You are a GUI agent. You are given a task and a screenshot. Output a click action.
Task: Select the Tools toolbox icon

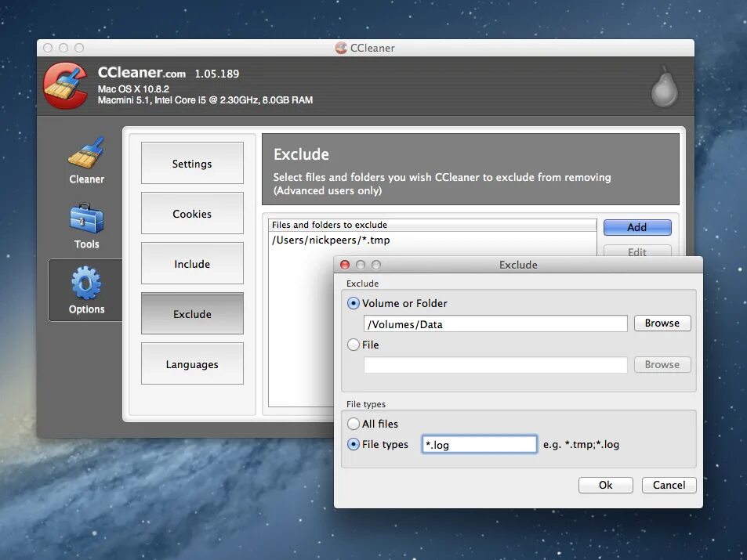[85, 225]
